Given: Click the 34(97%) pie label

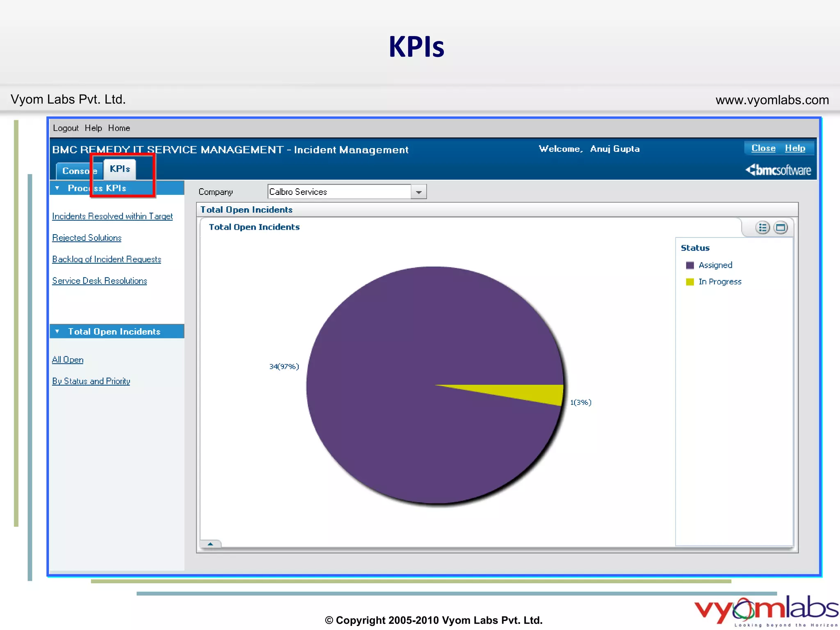Looking at the screenshot, I should tap(284, 366).
